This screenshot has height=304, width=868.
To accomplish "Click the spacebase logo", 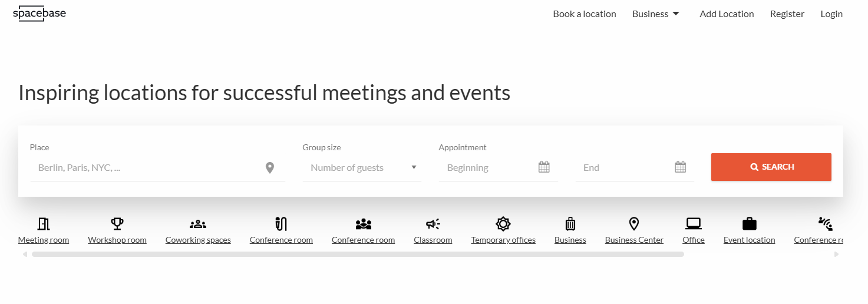I will [x=39, y=14].
